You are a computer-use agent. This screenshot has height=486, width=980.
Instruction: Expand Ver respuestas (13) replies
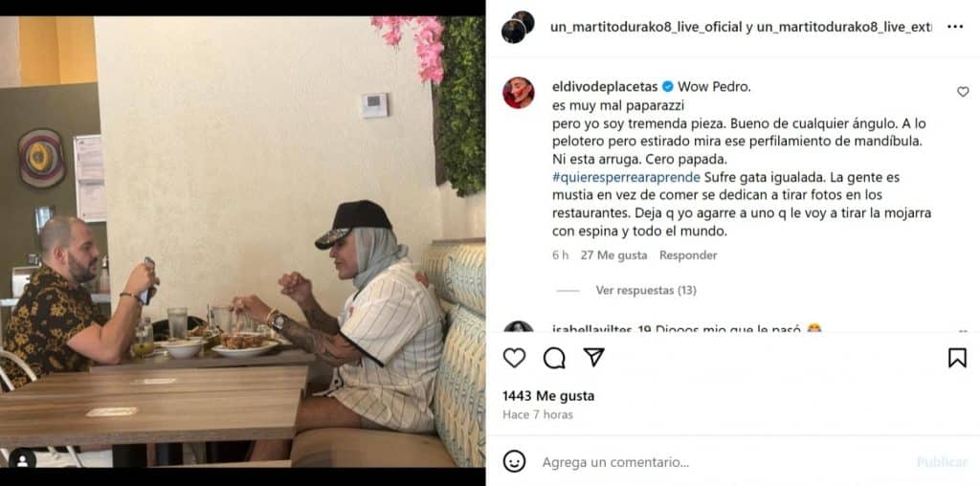click(646, 291)
